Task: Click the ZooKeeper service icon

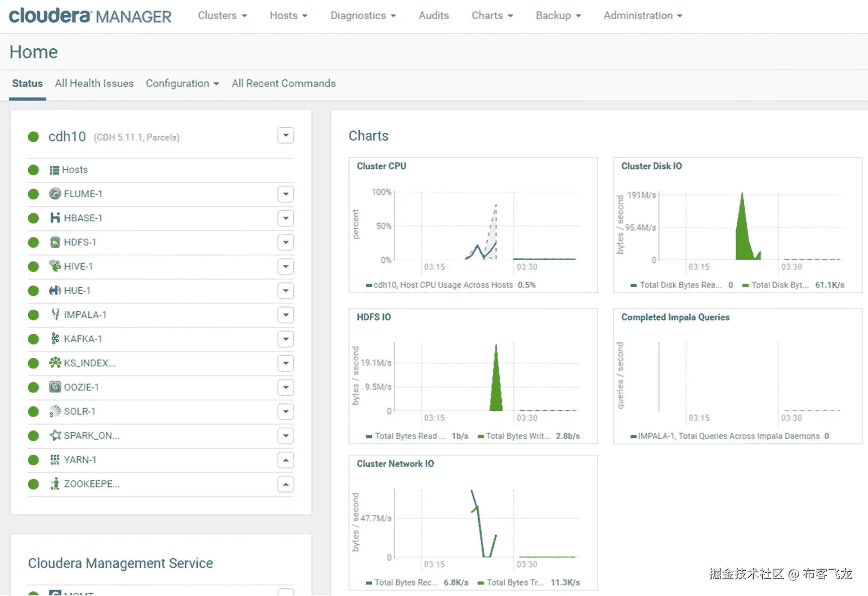Action: point(55,484)
